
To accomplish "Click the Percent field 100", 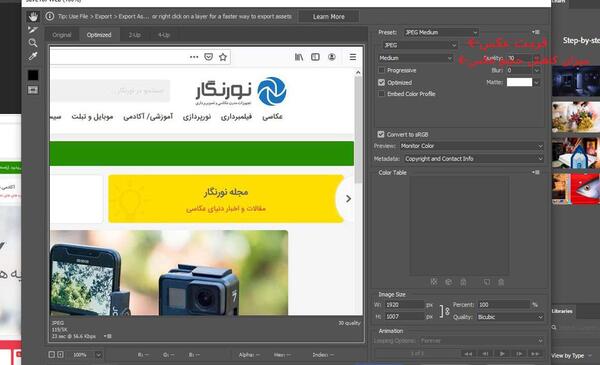I will click(504, 305).
